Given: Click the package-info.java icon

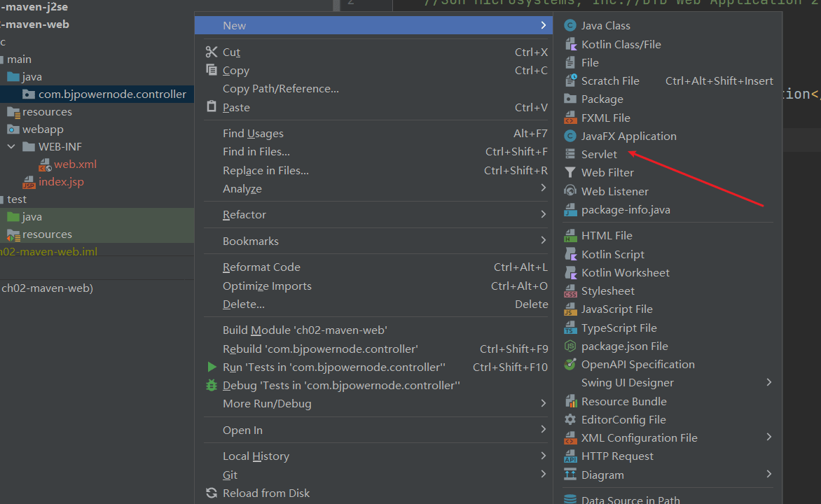Looking at the screenshot, I should click(570, 210).
